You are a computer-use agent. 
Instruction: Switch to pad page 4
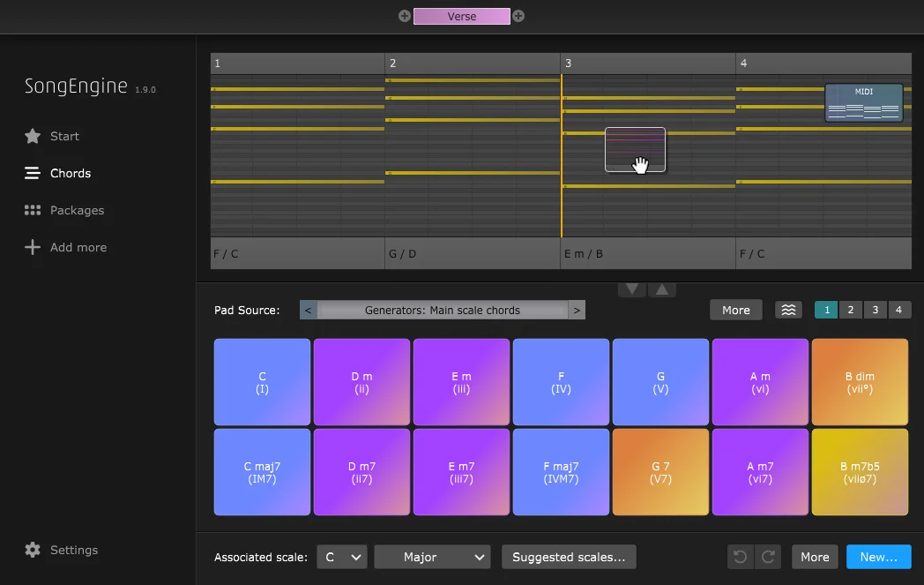(x=898, y=311)
